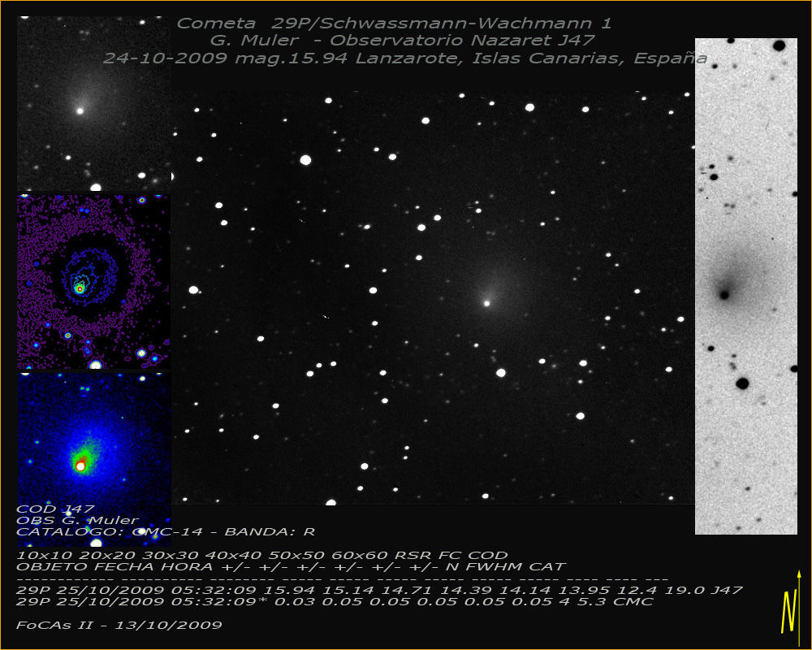Select the 29P error row ending in CMC

[x=334, y=601]
